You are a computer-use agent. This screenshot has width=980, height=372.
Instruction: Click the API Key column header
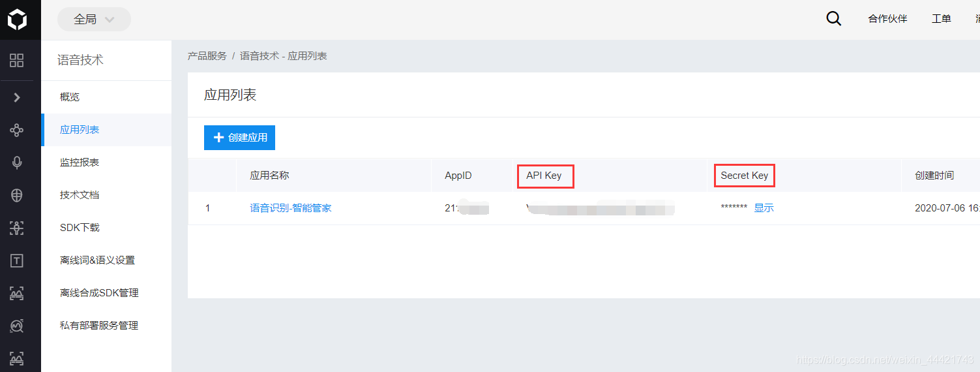pyautogui.click(x=544, y=176)
